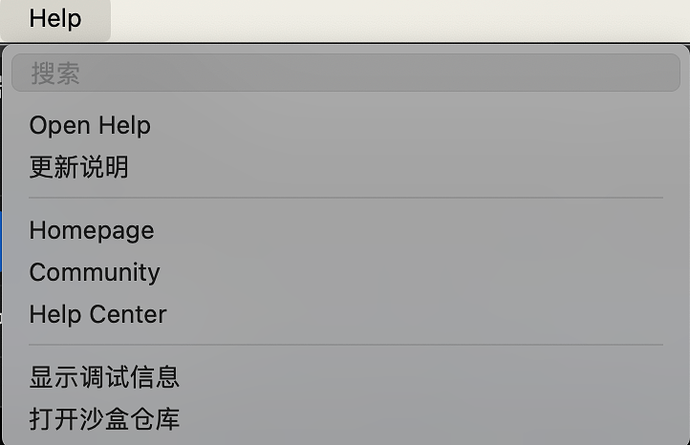The width and height of the screenshot is (690, 445).
Task: Choose Homepage in the Help menu
Action: coord(91,230)
